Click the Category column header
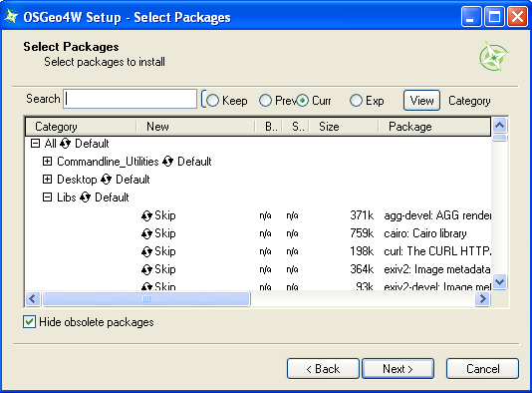 (x=81, y=127)
